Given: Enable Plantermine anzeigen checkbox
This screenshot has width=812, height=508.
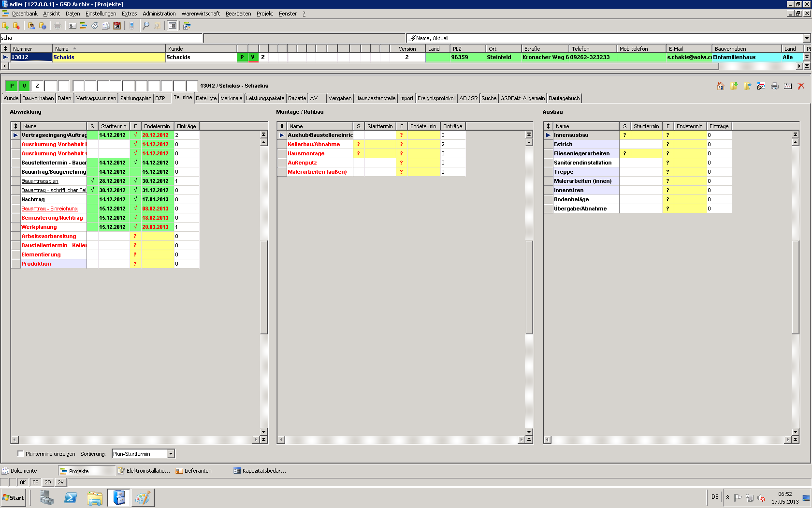Looking at the screenshot, I should (x=20, y=453).
